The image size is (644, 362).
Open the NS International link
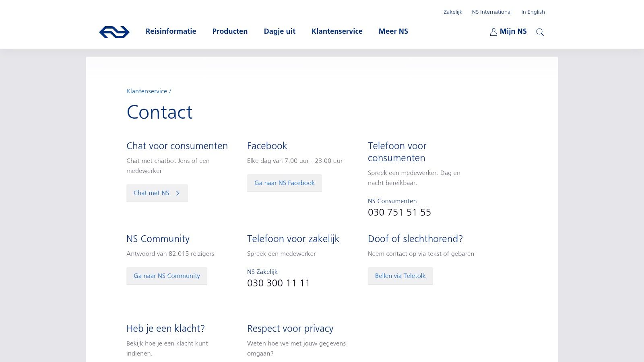tap(491, 12)
